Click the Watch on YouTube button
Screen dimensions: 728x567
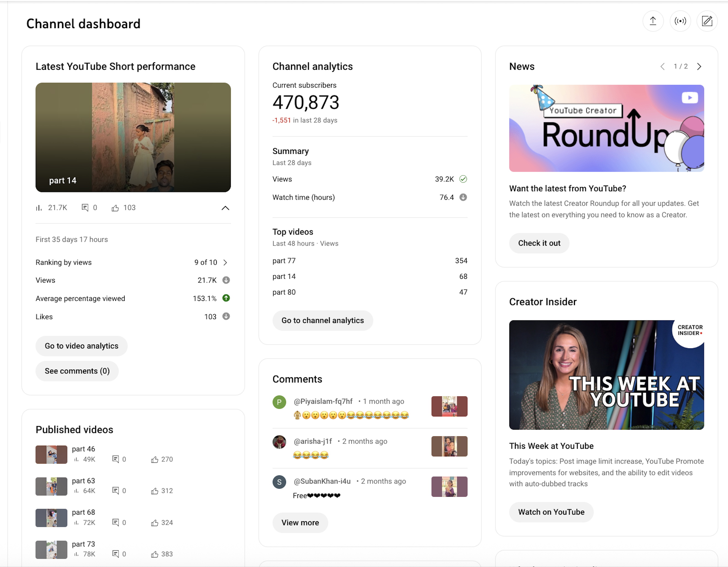click(551, 512)
